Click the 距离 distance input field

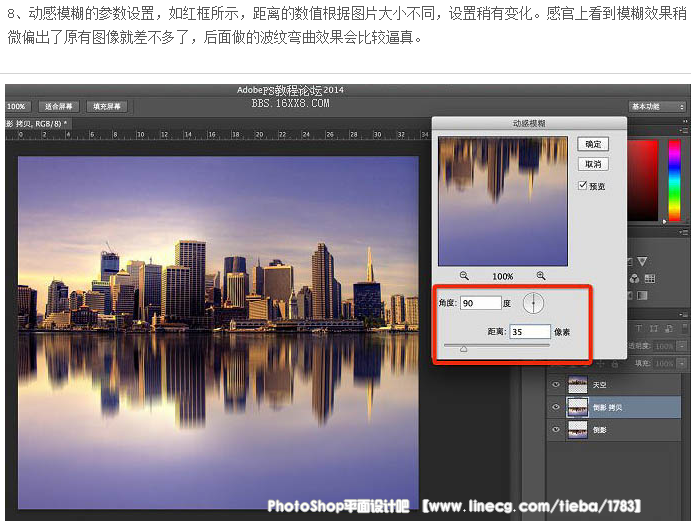530,332
